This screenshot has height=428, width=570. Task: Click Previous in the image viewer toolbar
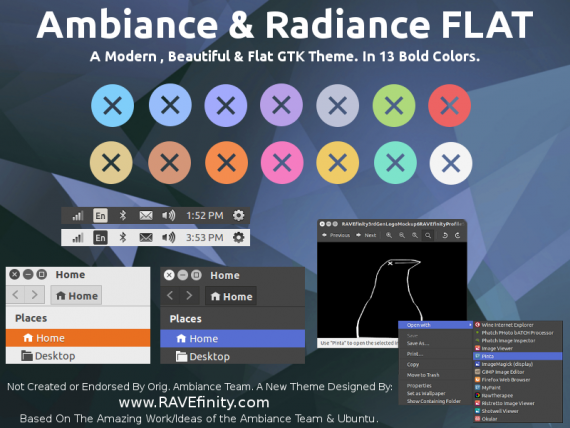(336, 235)
